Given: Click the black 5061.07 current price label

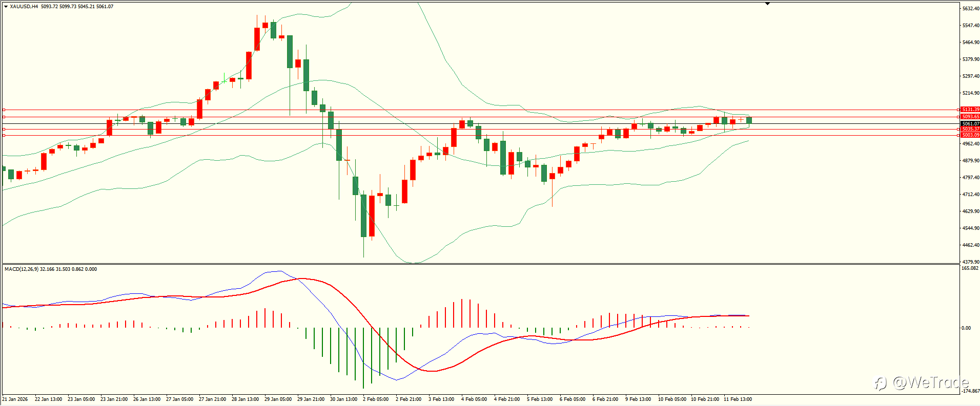Looking at the screenshot, I should pyautogui.click(x=970, y=123).
